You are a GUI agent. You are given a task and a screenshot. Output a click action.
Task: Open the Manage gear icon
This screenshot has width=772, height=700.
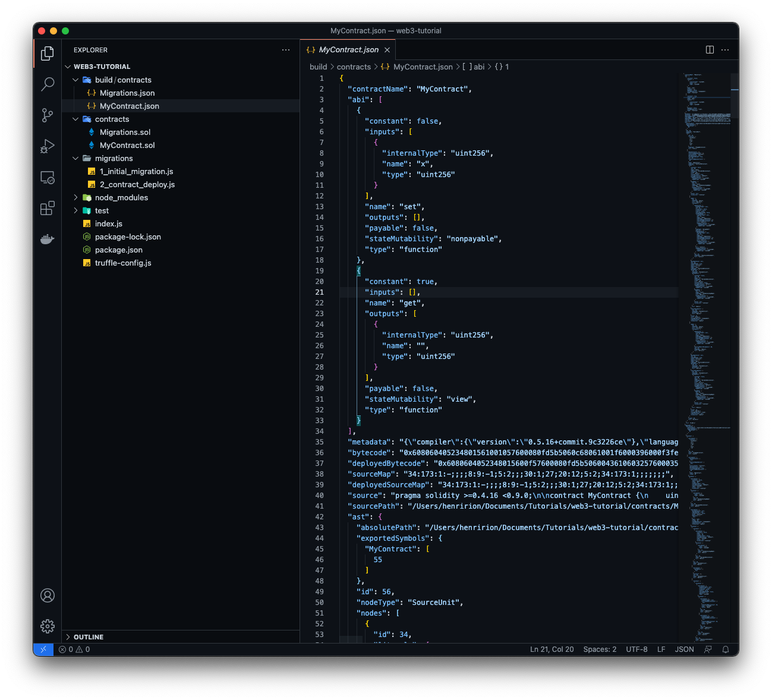(x=48, y=626)
